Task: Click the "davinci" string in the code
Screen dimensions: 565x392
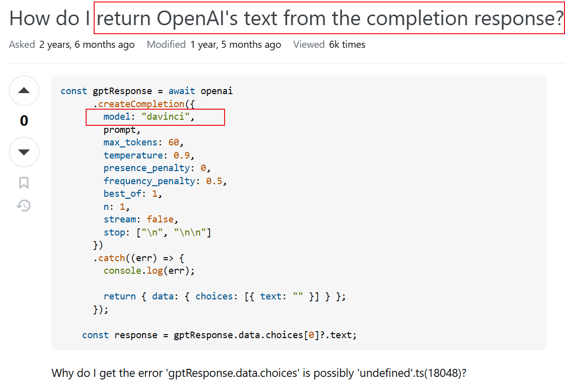Action: pyautogui.click(x=167, y=117)
